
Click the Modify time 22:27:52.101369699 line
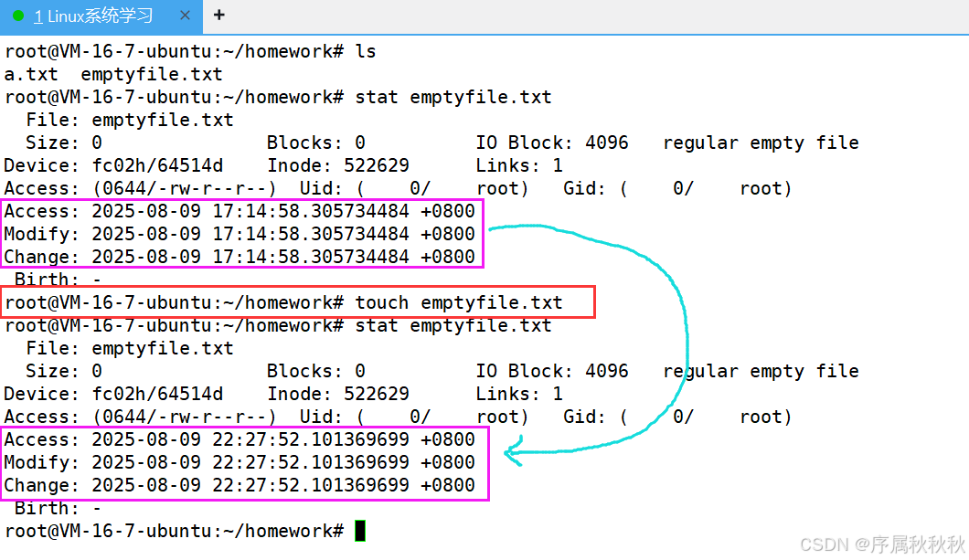(240, 462)
